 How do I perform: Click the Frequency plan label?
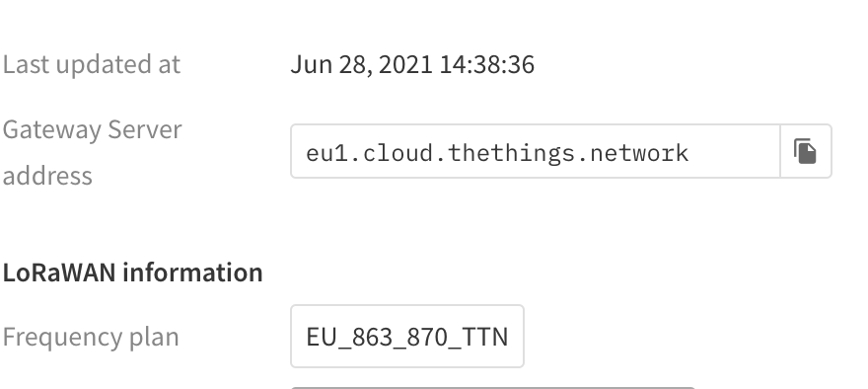91,337
